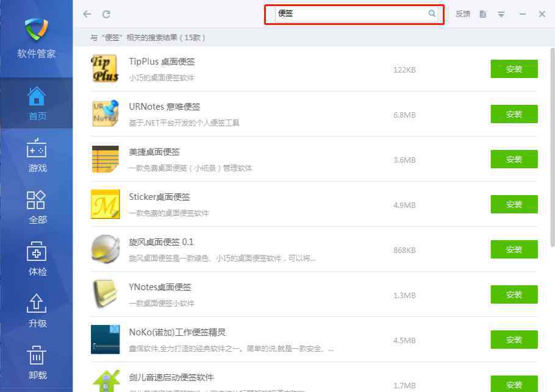Open the dropdown menu arrow in title bar

pos(501,14)
